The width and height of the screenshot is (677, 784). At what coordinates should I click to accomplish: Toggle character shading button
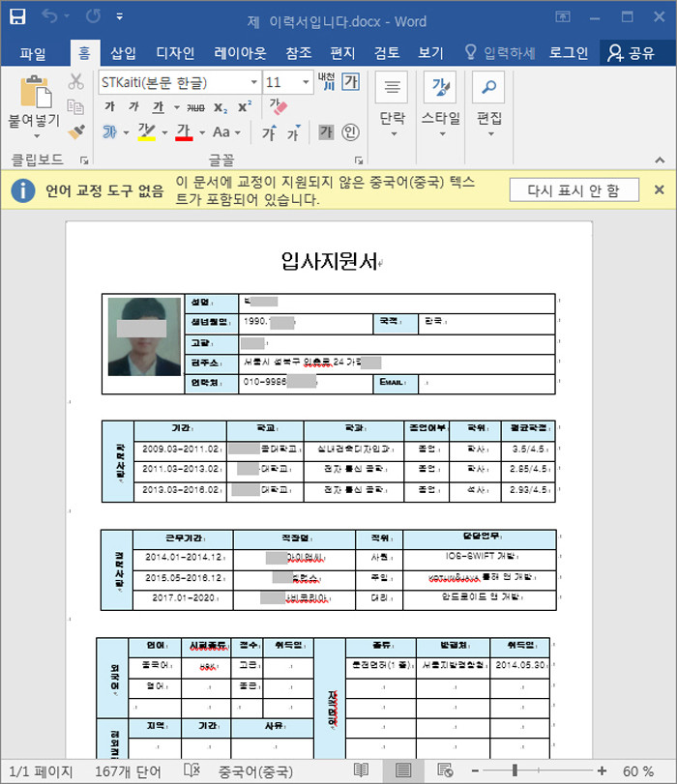326,132
